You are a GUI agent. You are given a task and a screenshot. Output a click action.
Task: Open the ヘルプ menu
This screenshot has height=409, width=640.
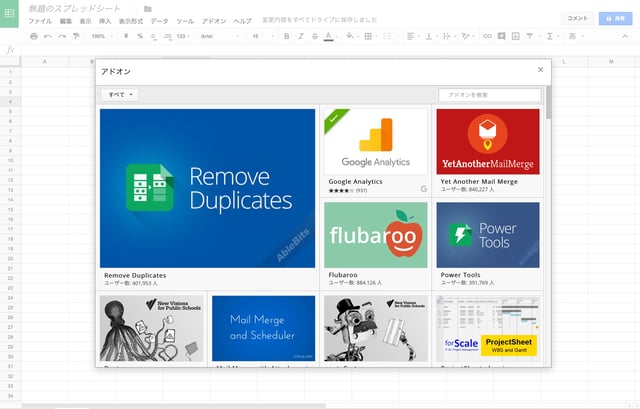coord(242,21)
